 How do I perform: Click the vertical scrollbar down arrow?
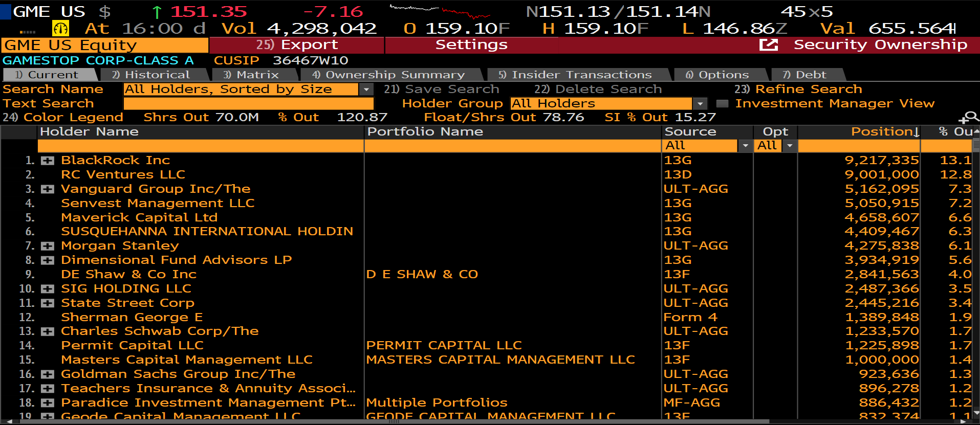pos(976,412)
